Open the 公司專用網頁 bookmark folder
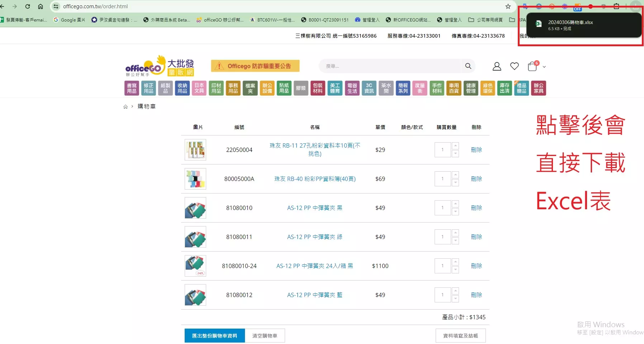 click(x=486, y=20)
